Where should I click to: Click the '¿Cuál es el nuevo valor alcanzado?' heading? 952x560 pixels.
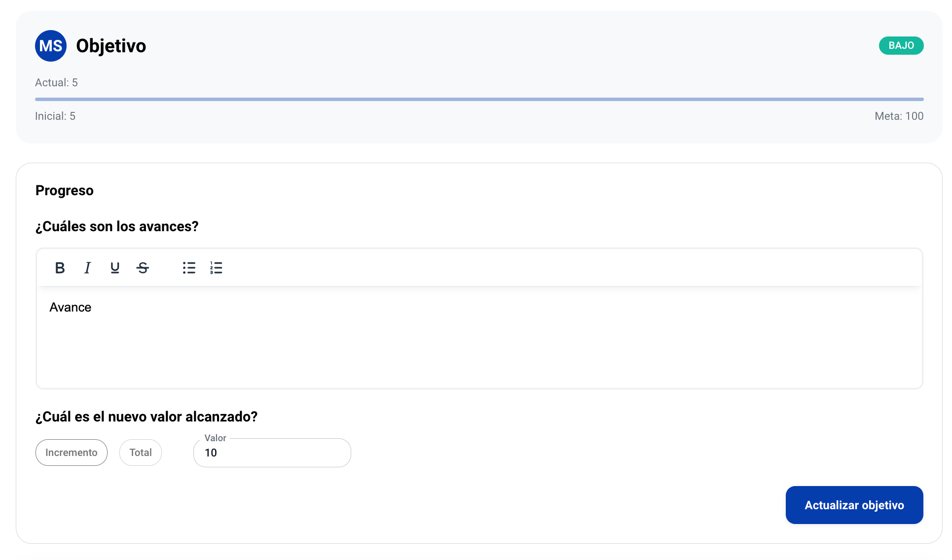[146, 417]
